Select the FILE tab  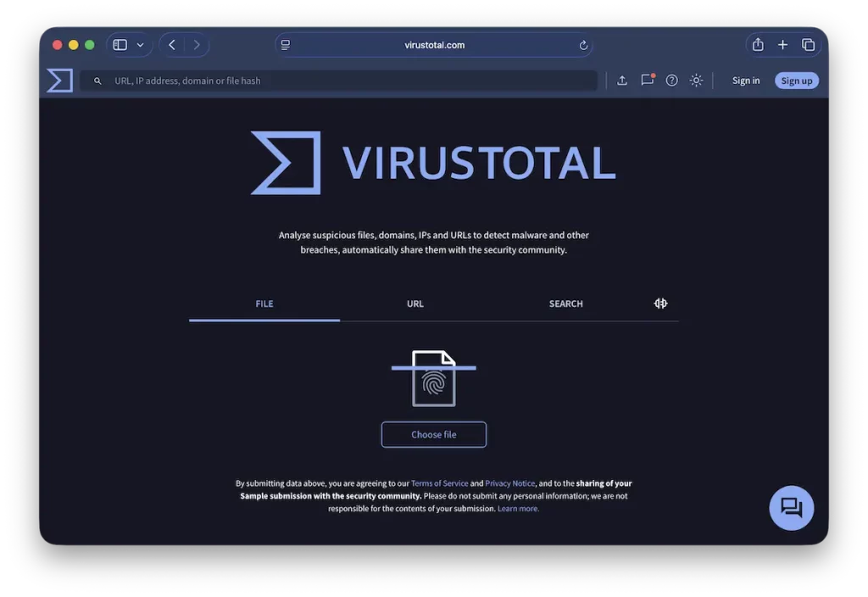pyautogui.click(x=264, y=303)
